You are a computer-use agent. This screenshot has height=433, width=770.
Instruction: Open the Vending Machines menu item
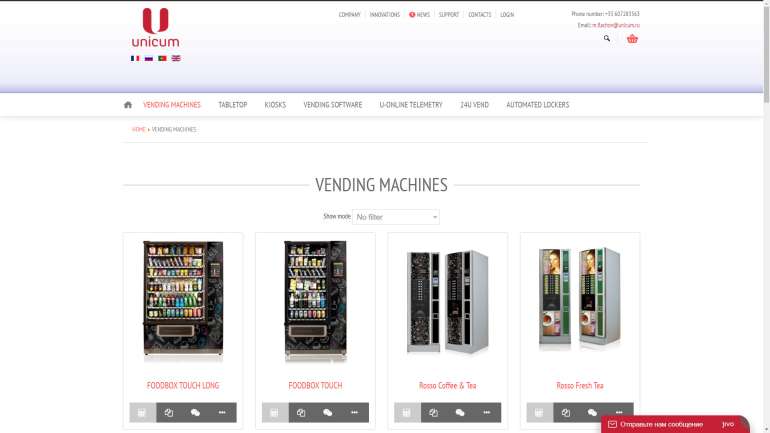tap(172, 105)
